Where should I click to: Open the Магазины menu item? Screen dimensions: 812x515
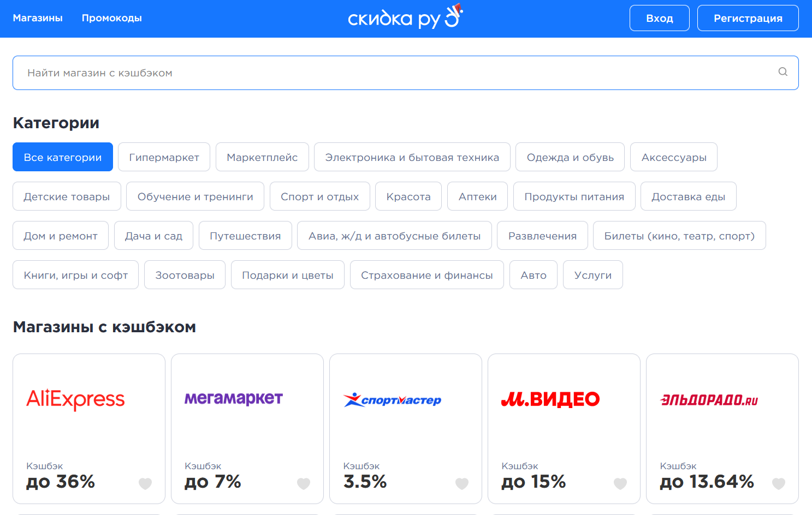[x=38, y=18]
